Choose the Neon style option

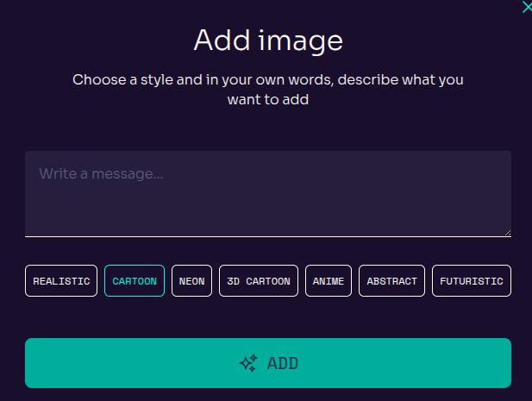pos(191,281)
